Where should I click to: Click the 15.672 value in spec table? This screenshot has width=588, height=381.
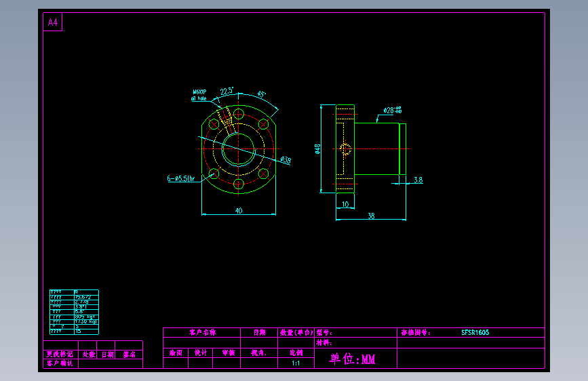[83, 297]
